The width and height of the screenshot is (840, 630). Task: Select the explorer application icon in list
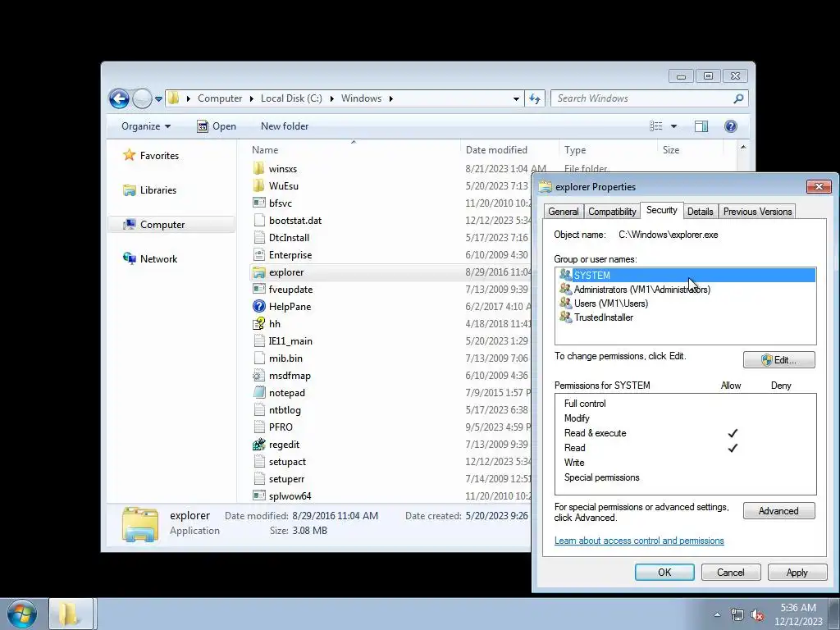(x=258, y=272)
